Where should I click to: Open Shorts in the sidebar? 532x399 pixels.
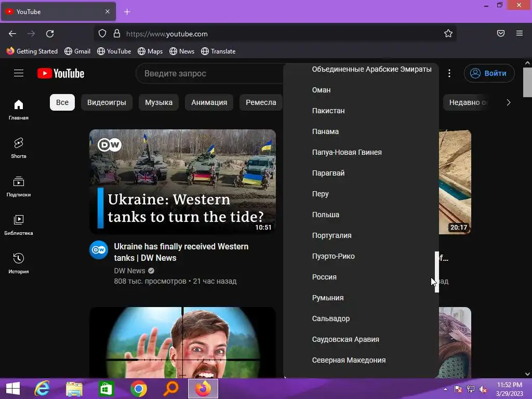(x=19, y=148)
